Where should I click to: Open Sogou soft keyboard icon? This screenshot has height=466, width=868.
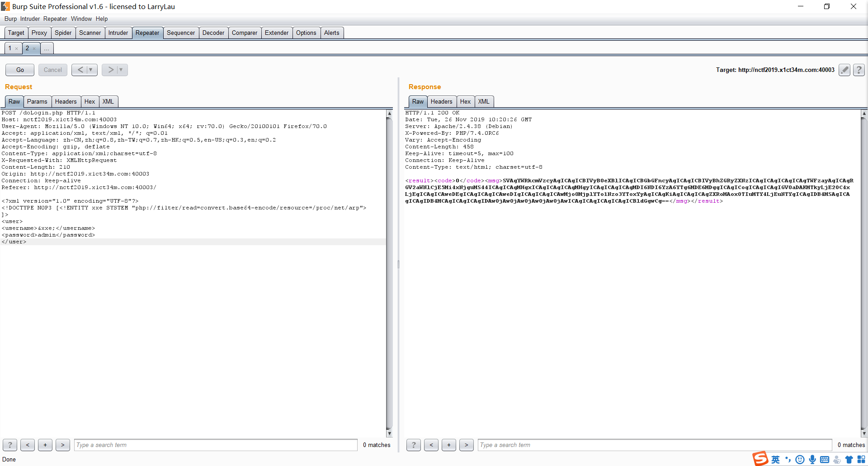tap(825, 460)
